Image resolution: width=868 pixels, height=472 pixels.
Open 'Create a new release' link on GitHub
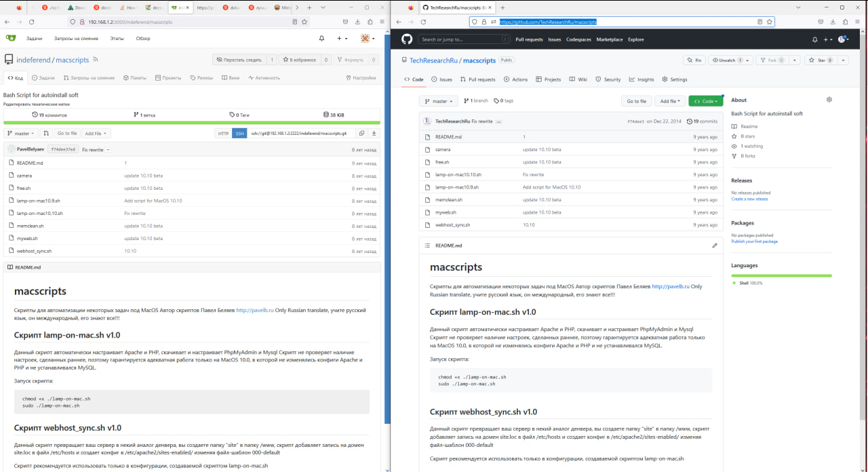[x=749, y=199]
